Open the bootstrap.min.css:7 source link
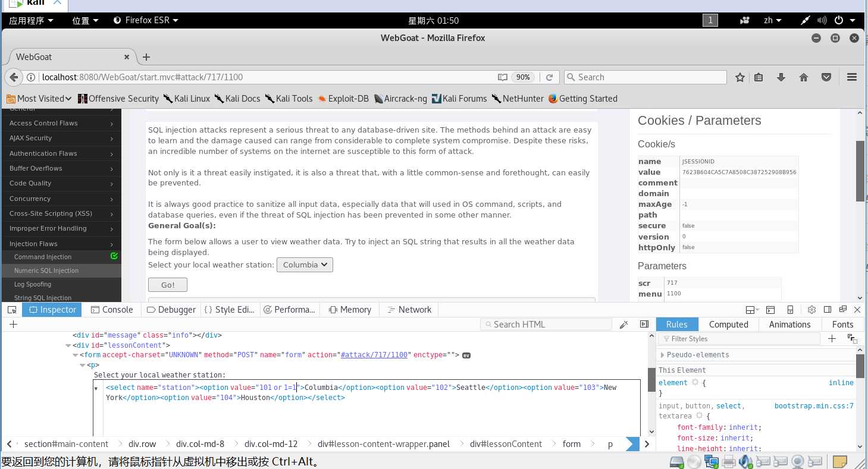The image size is (868, 469). [814, 406]
